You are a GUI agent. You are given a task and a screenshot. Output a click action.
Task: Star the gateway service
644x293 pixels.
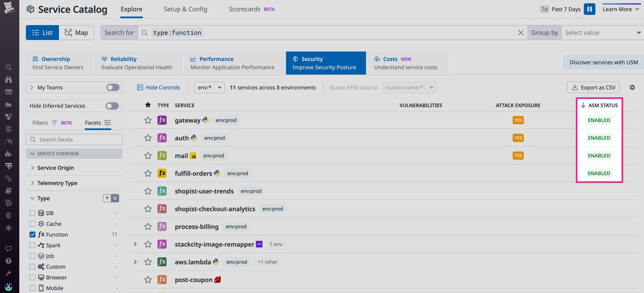click(x=148, y=120)
